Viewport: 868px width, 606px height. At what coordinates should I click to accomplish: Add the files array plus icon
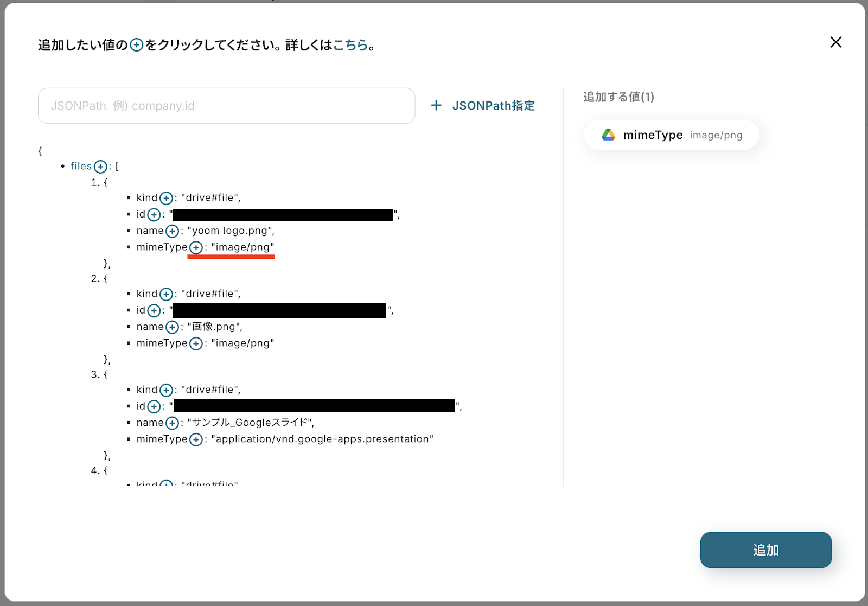click(x=100, y=167)
